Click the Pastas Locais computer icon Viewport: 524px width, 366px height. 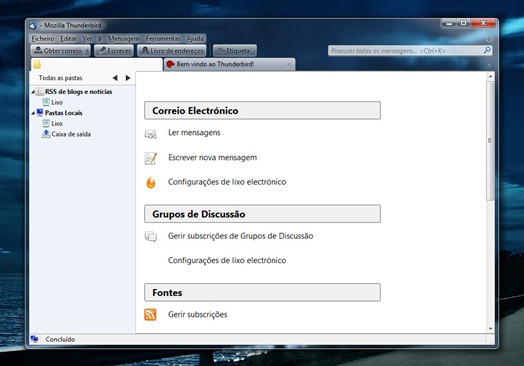[40, 113]
